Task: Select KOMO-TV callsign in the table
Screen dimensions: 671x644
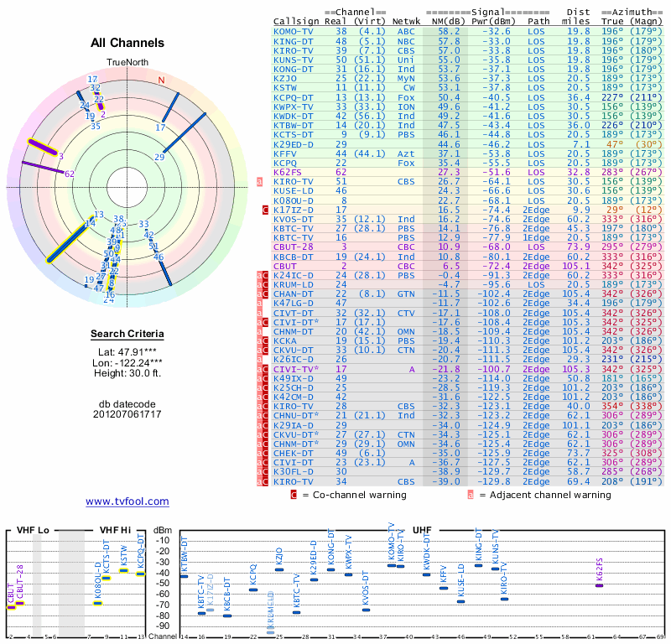Action: coord(293,31)
